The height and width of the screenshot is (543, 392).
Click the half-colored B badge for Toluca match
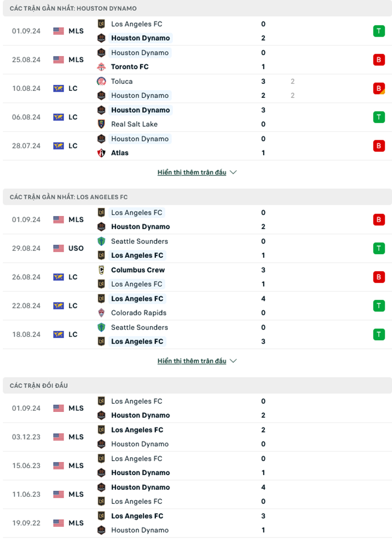pyautogui.click(x=378, y=88)
